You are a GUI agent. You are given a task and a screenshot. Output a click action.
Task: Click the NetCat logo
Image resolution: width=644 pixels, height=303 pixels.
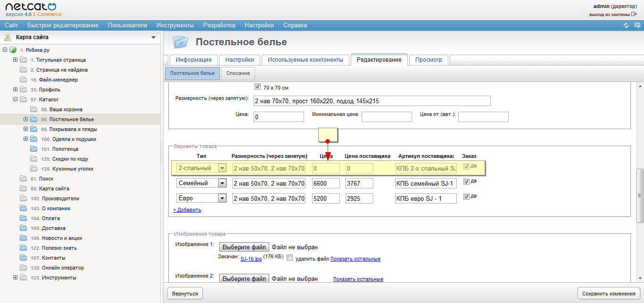pyautogui.click(x=30, y=7)
